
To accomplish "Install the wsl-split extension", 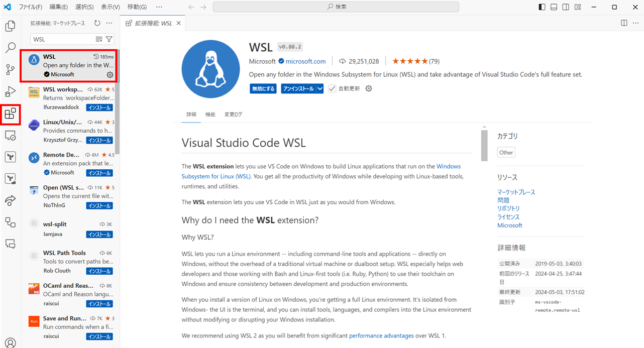I will tap(99, 235).
